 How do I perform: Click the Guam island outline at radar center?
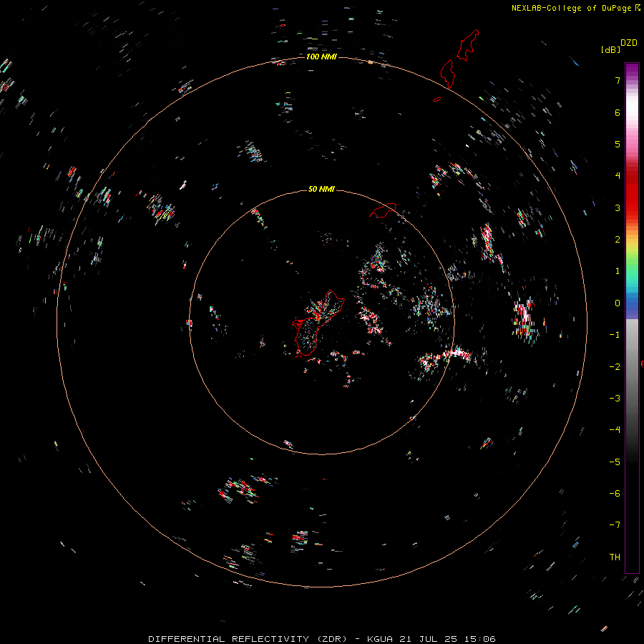coord(317,323)
